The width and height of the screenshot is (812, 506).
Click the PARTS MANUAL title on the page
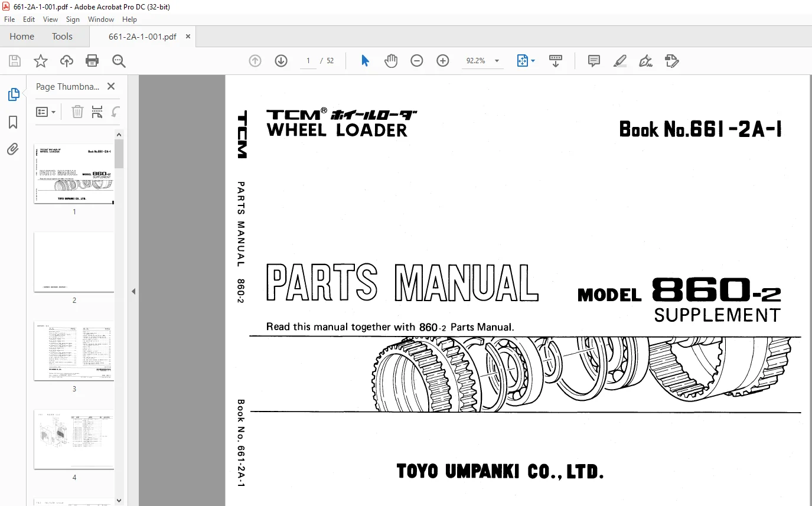pos(402,282)
